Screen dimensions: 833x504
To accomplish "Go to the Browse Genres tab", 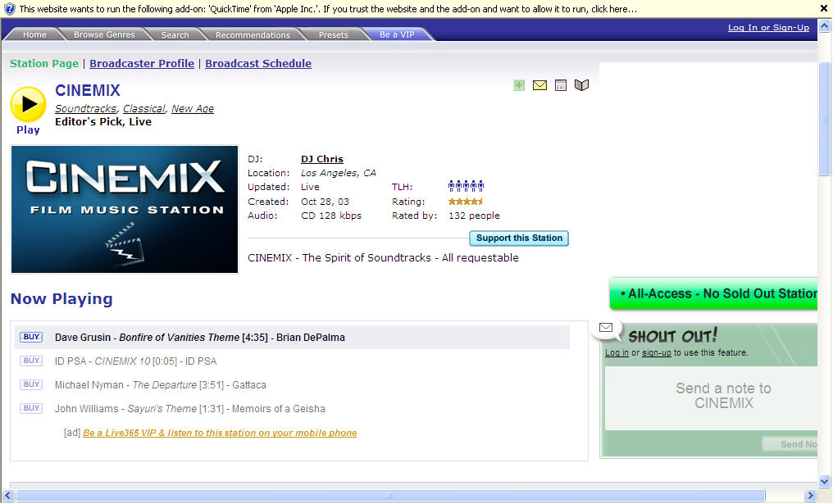I will pos(104,34).
